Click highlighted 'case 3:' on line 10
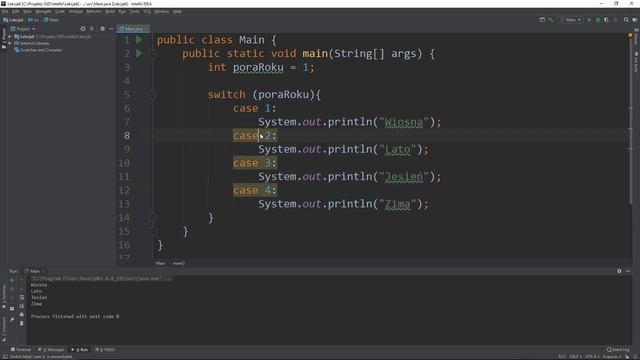The width and height of the screenshot is (640, 360). 255,163
